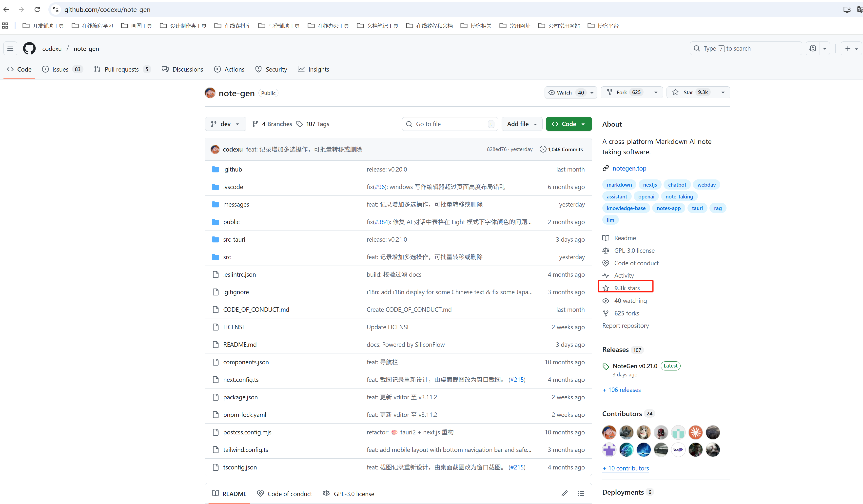863x504 pixels.
Task: Open the Pull requests tab
Action: click(x=121, y=69)
